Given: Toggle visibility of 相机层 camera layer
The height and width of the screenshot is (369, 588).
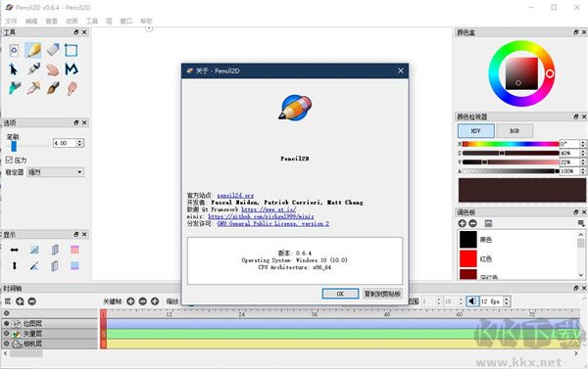Looking at the screenshot, I should pos(7,344).
